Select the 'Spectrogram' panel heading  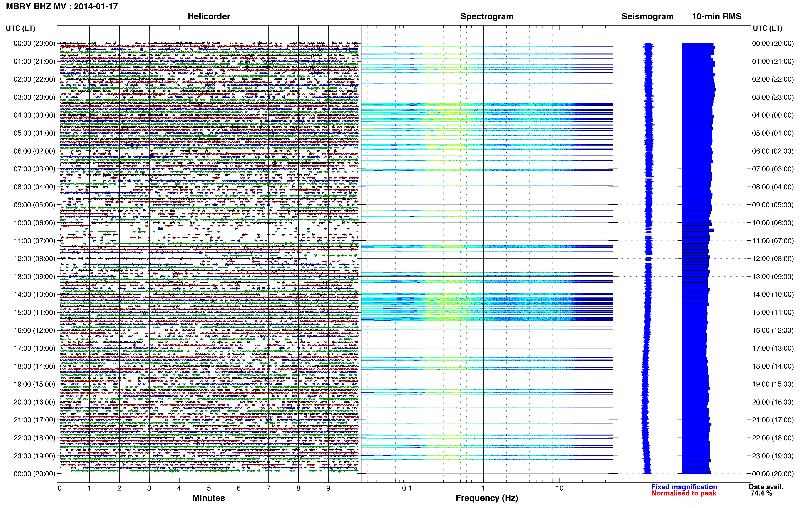point(487,16)
